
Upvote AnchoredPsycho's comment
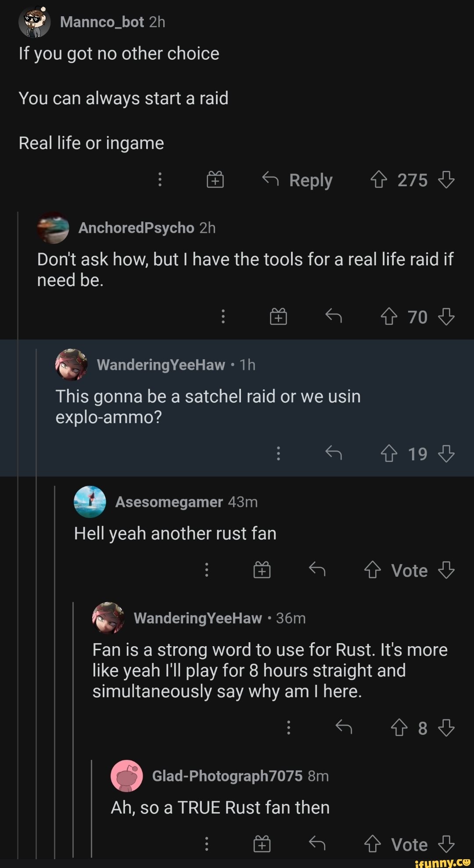(x=389, y=316)
